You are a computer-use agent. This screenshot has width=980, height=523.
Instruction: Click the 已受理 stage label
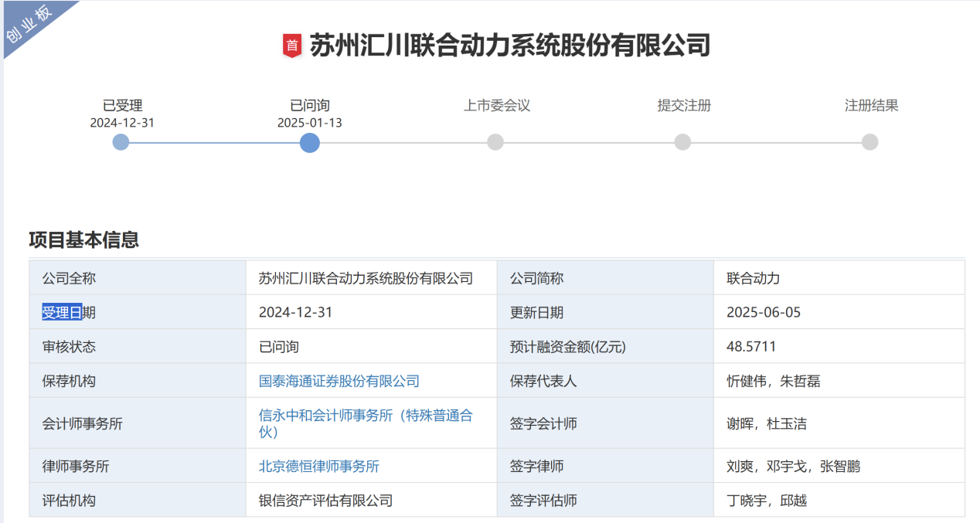(122, 106)
